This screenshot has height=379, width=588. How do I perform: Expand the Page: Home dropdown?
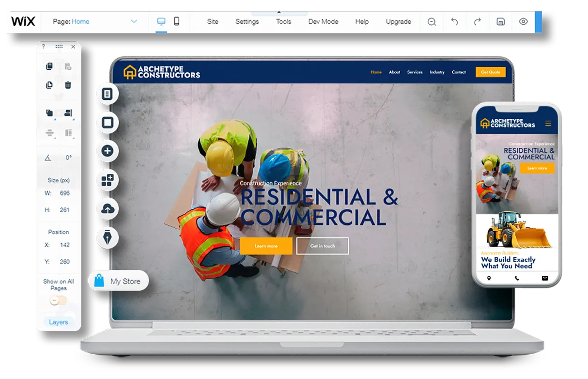(134, 21)
